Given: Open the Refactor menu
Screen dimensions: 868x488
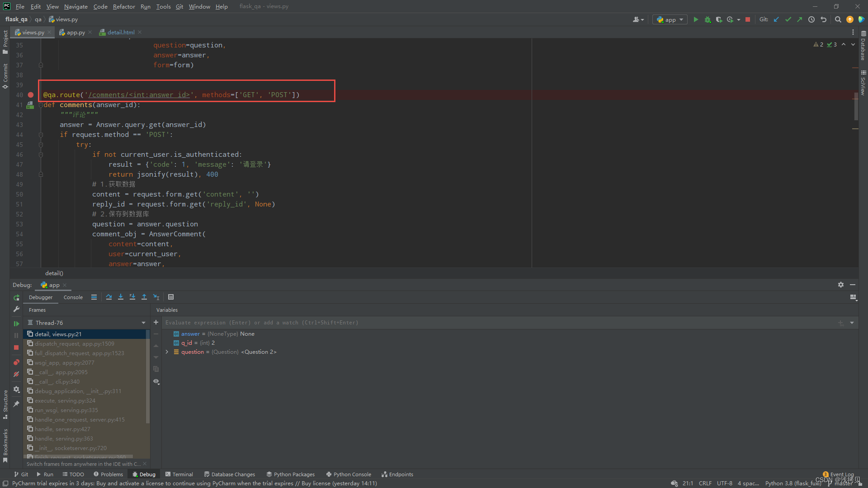Looking at the screenshot, I should [124, 6].
